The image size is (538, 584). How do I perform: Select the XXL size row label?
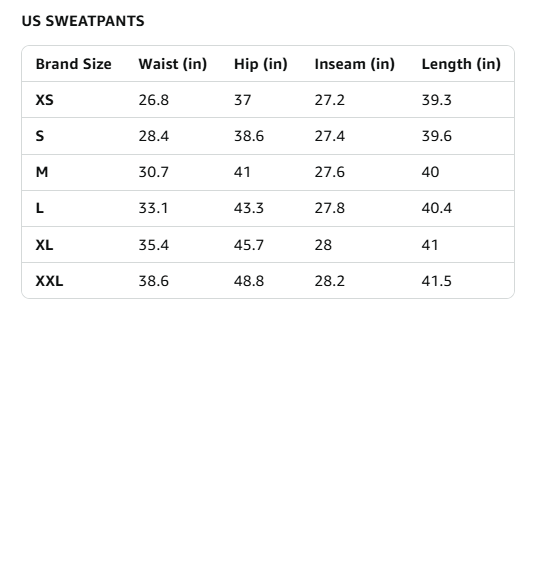(x=49, y=281)
